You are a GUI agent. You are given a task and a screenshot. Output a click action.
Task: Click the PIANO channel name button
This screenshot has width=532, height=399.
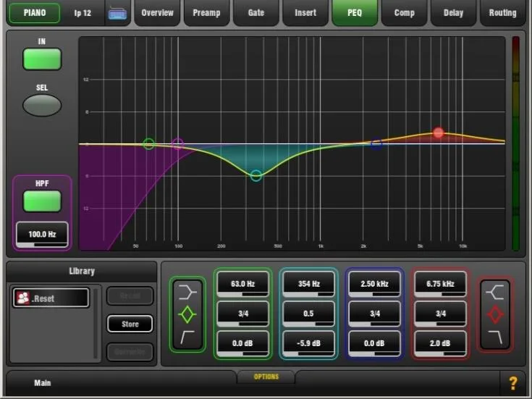pyautogui.click(x=35, y=13)
